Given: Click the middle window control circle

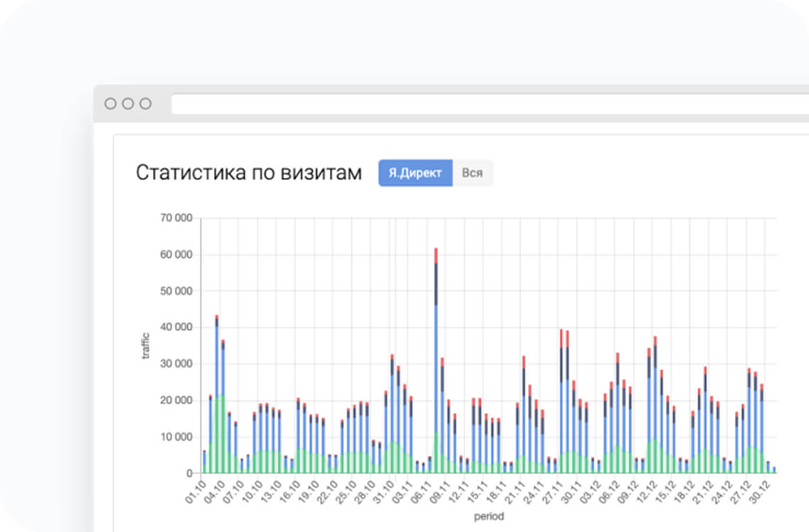Looking at the screenshot, I should click(128, 104).
